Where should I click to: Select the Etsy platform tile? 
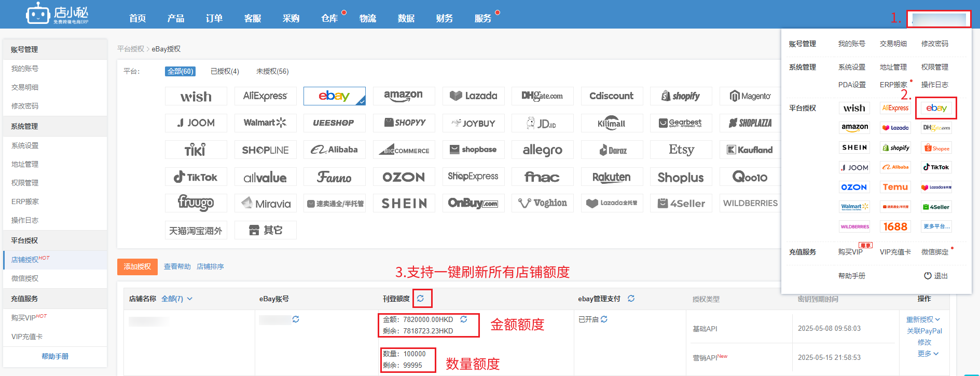681,150
